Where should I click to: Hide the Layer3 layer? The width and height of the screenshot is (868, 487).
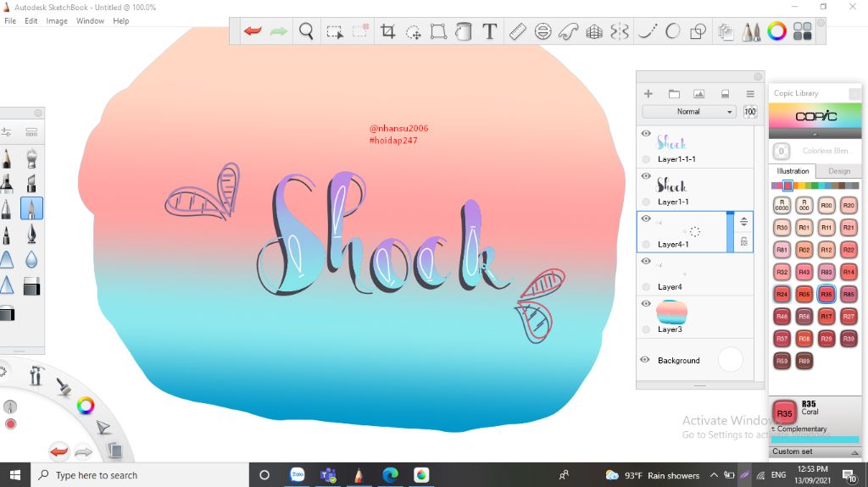pos(645,303)
